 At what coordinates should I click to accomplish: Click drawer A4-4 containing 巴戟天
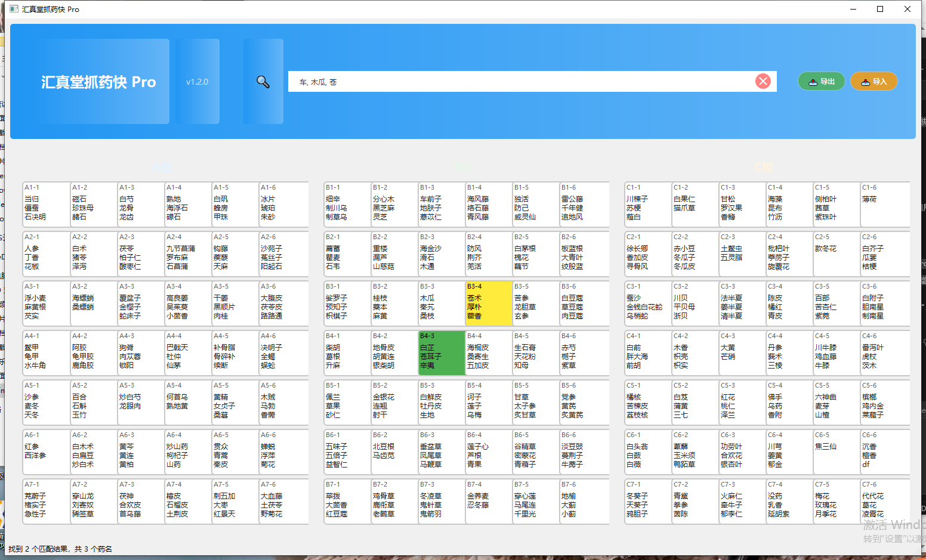point(187,352)
